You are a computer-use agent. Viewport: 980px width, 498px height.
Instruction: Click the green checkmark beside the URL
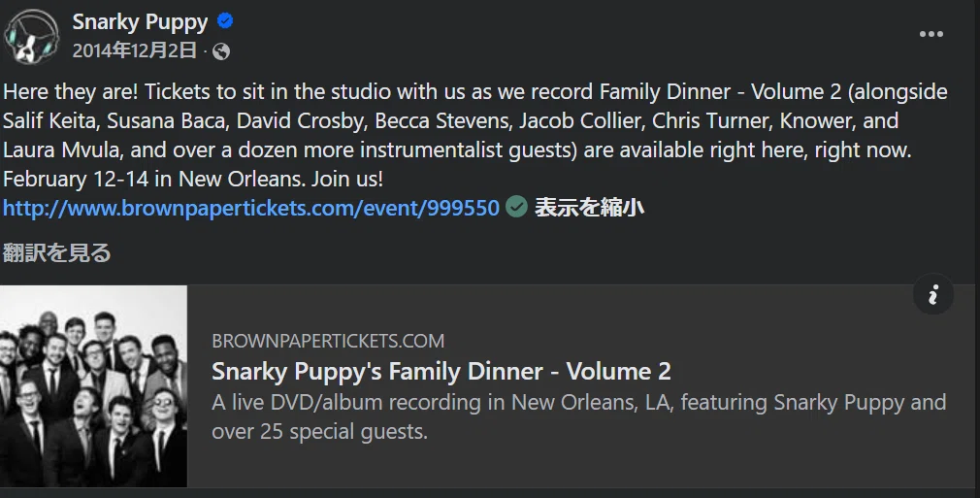pyautogui.click(x=516, y=207)
